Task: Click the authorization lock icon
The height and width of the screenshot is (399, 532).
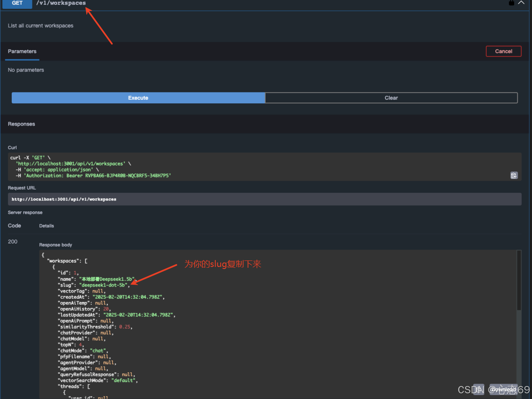Action: [x=512, y=2]
